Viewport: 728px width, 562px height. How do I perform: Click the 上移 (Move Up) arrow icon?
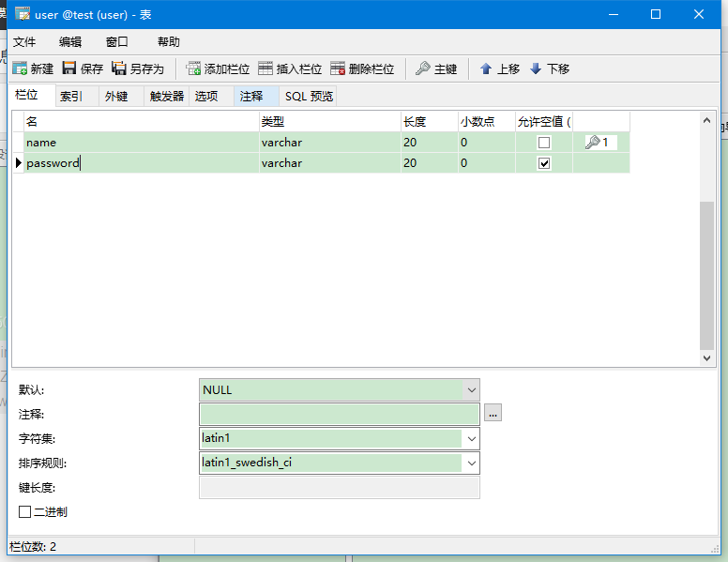coord(486,68)
